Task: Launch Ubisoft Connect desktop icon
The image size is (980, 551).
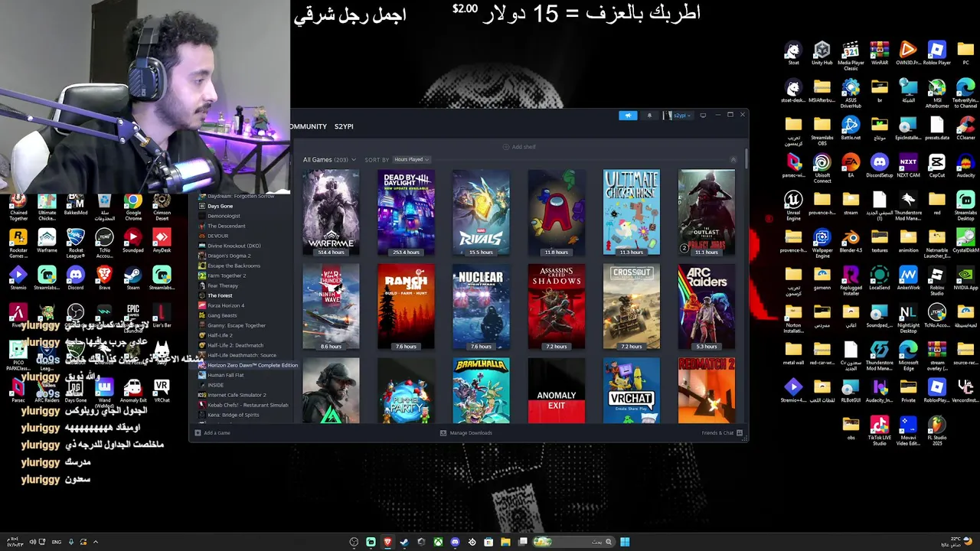Action: pyautogui.click(x=822, y=168)
